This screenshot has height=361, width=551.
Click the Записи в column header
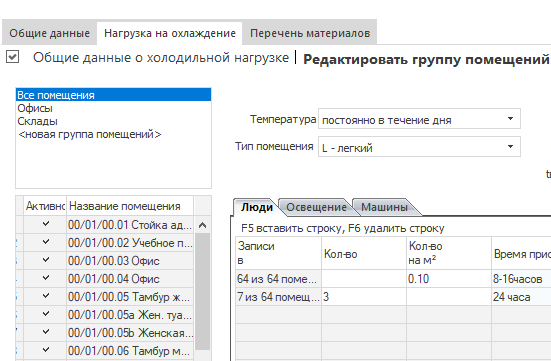click(278, 253)
